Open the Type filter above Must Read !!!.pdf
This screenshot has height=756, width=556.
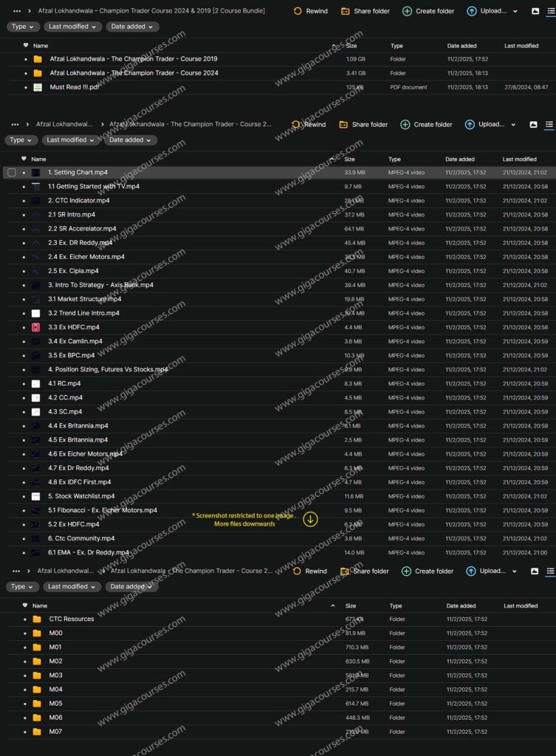click(23, 27)
